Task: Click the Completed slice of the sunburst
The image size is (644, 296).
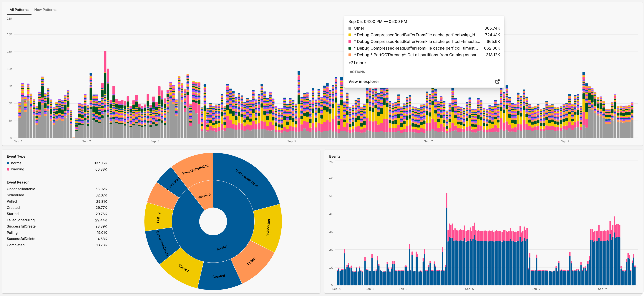Action: coord(173,184)
